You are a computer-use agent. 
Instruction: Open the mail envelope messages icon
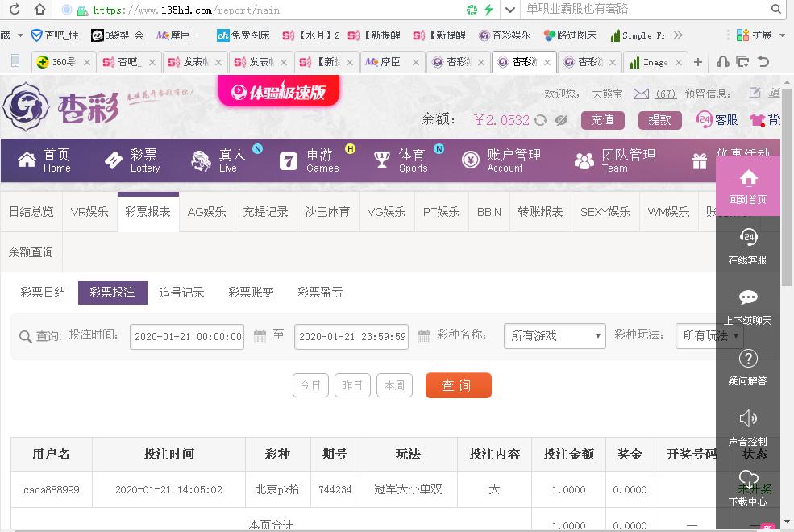point(641,94)
